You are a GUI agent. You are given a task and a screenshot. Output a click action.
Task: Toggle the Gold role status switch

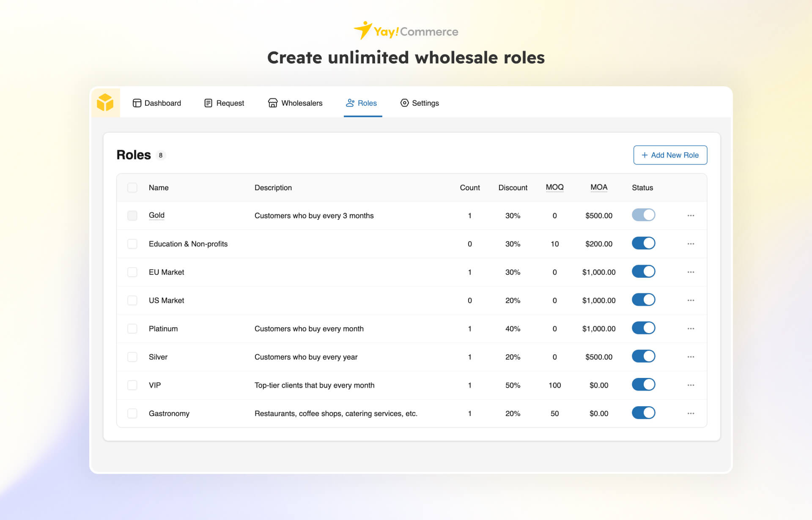[x=643, y=215]
